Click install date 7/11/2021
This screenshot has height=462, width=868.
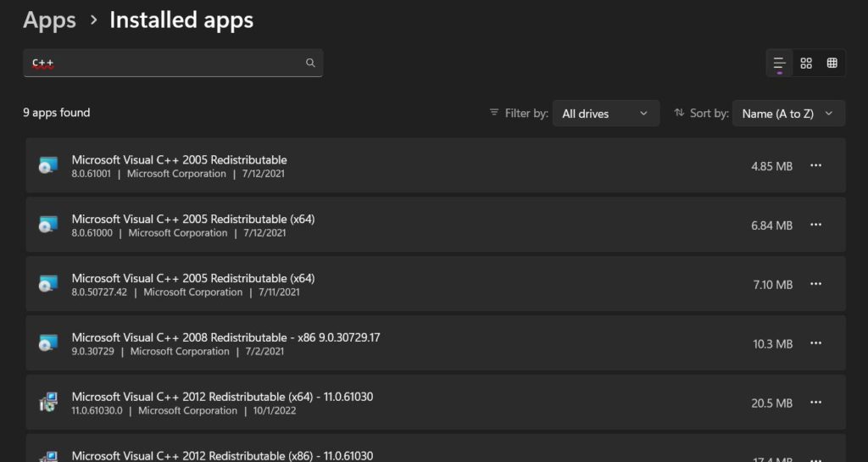[x=279, y=292]
